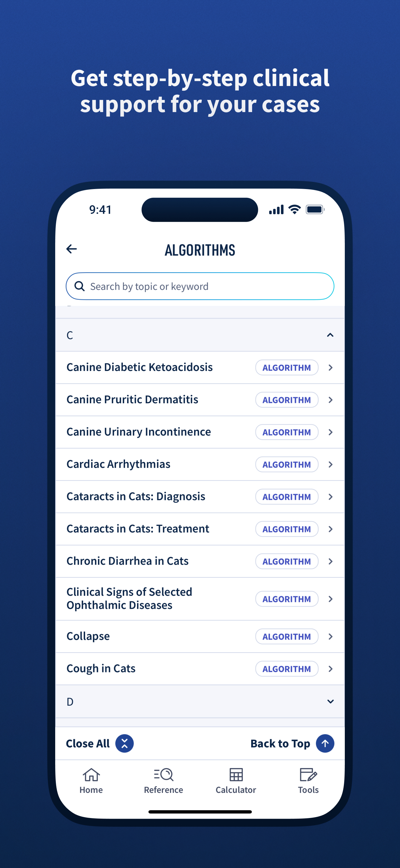
Task: Tap the Close All X icon
Action: click(x=125, y=743)
